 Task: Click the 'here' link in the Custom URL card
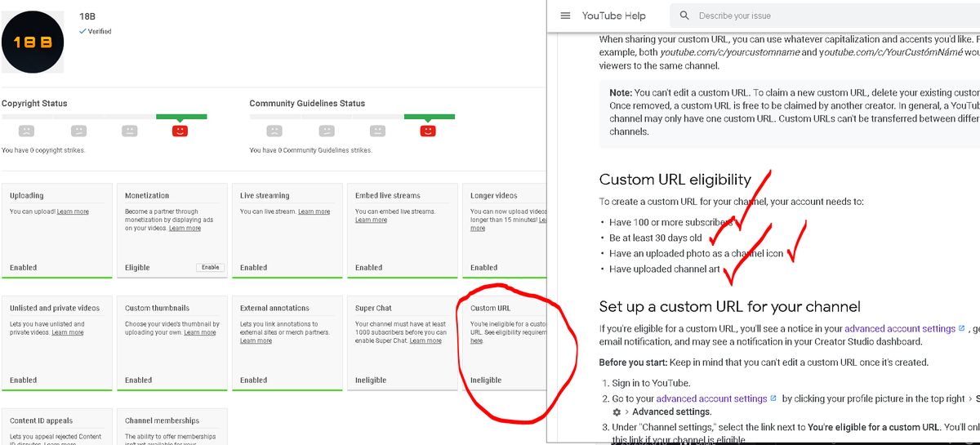(477, 340)
